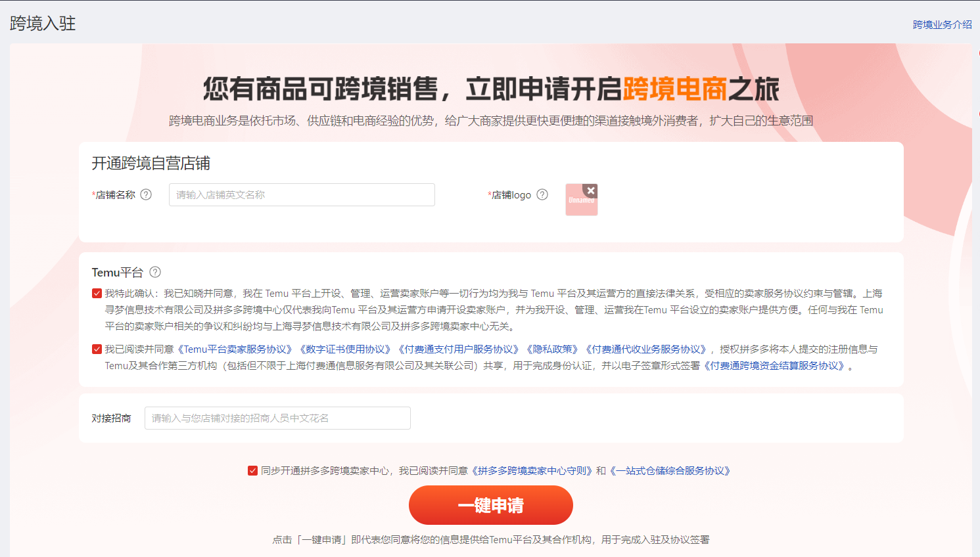Open 《数字证书使用协议》 link
980x557 pixels.
(x=345, y=349)
